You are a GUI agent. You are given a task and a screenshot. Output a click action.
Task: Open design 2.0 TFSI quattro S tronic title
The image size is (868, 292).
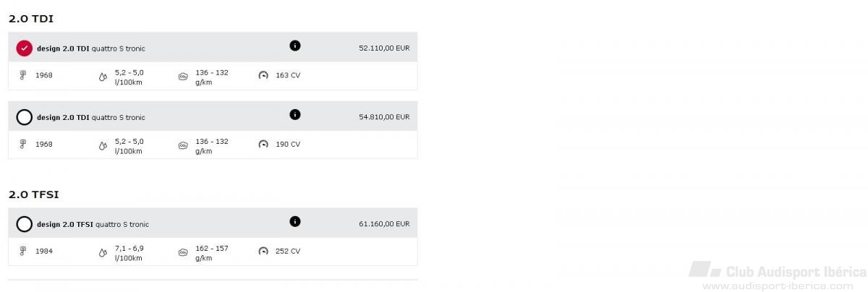pyautogui.click(x=93, y=224)
